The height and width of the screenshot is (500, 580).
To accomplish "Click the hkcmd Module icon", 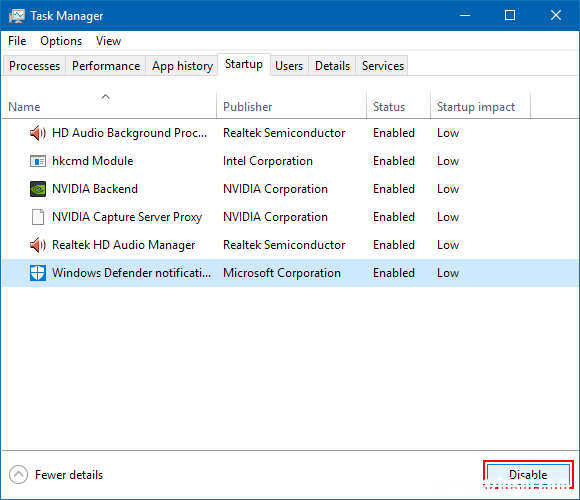I will point(38,161).
